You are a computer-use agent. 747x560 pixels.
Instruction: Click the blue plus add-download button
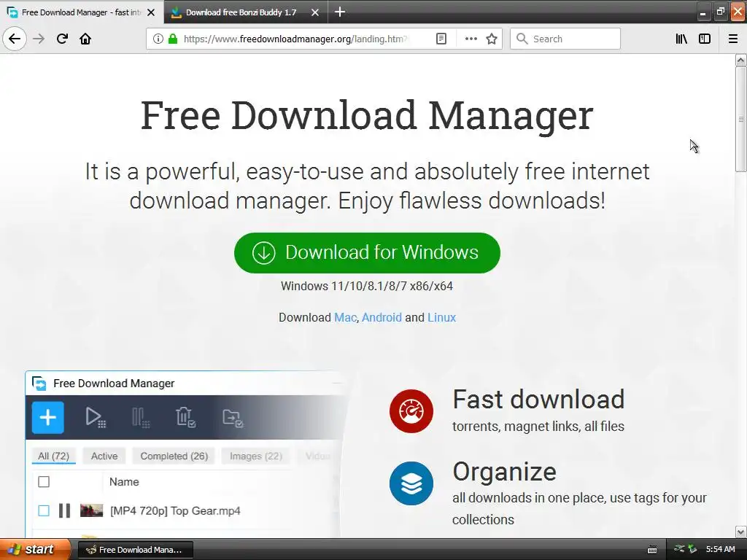click(x=47, y=418)
